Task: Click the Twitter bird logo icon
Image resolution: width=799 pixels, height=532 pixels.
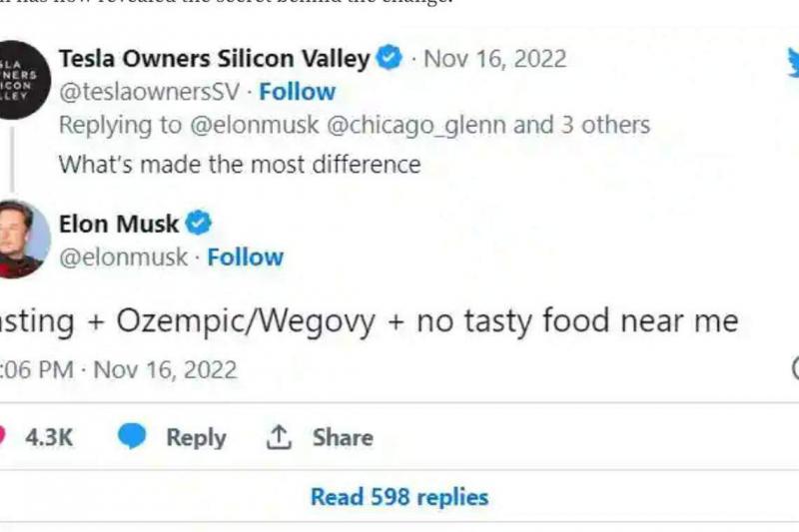Action: pyautogui.click(x=791, y=60)
